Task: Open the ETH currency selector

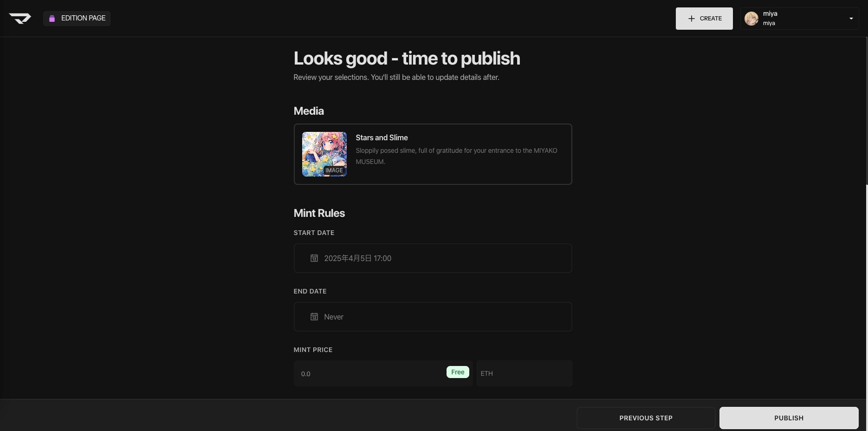Action: coord(524,373)
